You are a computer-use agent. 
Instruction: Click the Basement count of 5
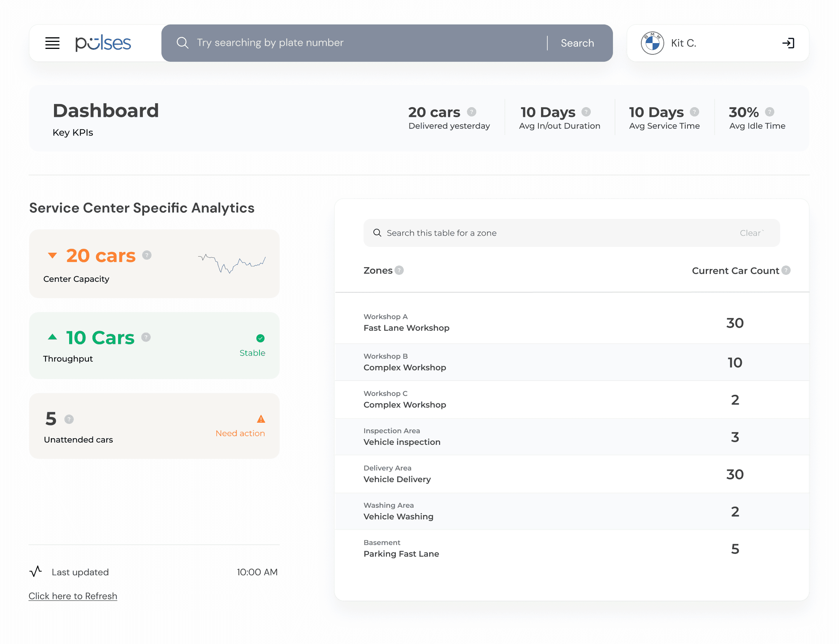click(x=735, y=549)
